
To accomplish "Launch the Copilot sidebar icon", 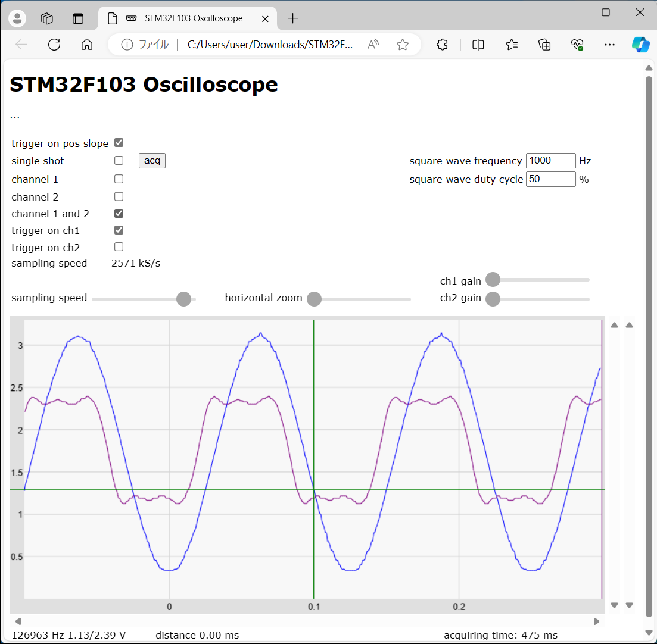I will click(x=641, y=45).
